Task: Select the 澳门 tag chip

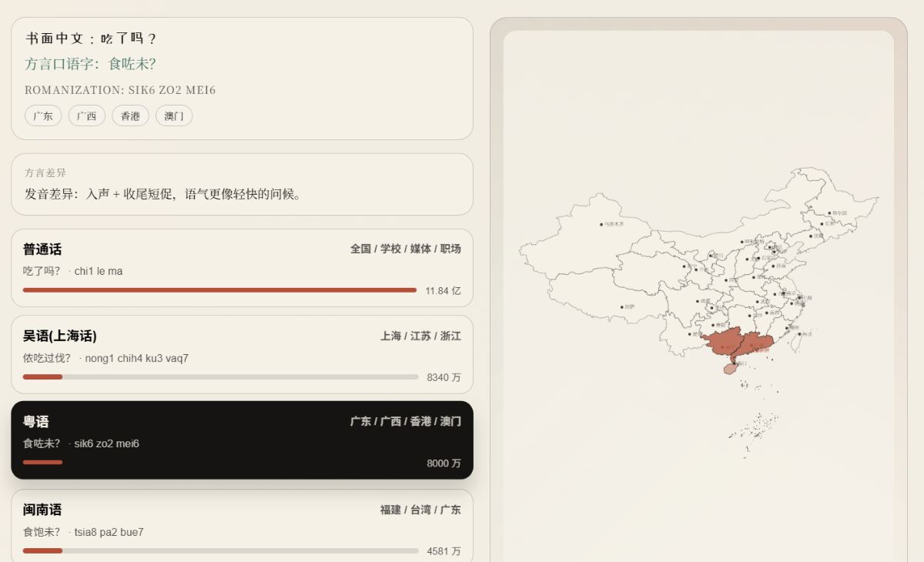Action: click(x=174, y=116)
